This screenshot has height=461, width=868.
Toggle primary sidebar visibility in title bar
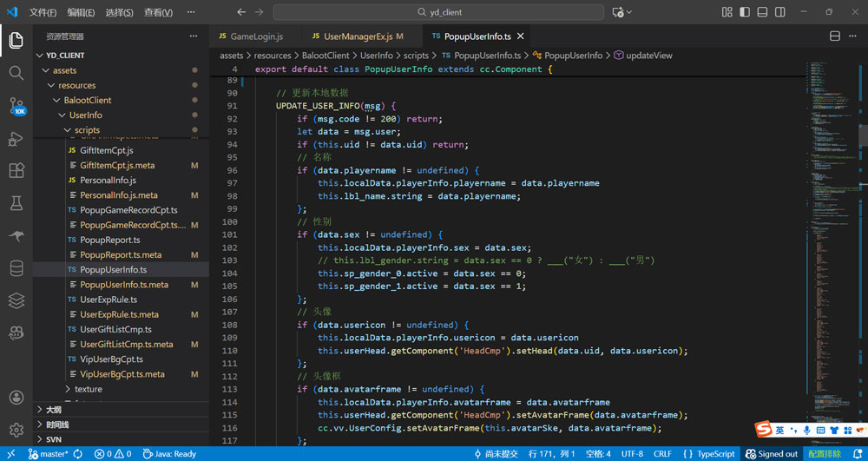pos(745,12)
